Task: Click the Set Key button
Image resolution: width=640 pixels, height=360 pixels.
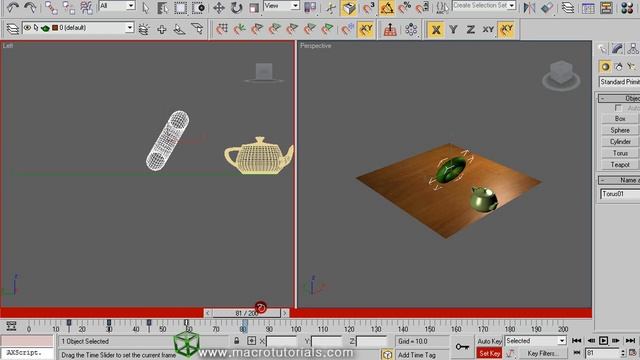Action: [489, 353]
